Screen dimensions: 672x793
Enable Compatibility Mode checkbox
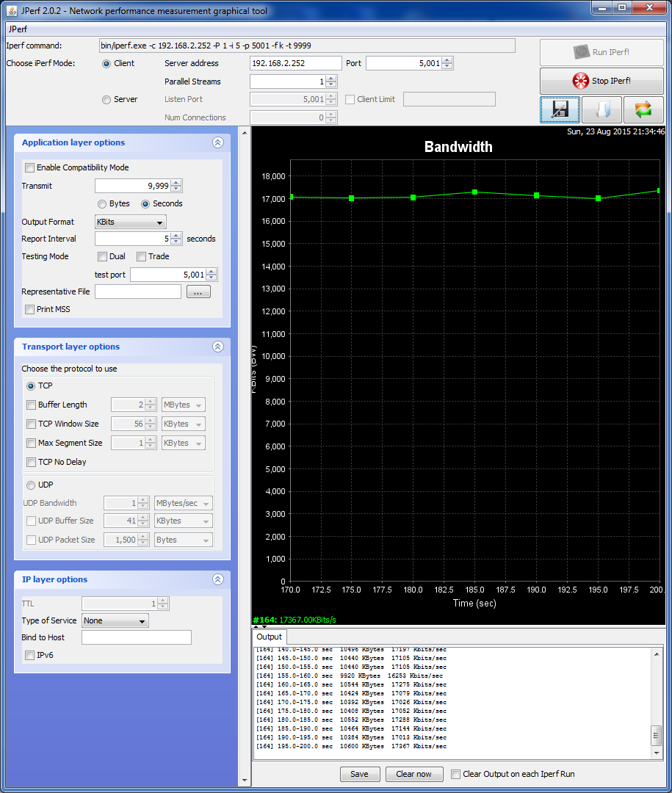coord(30,167)
